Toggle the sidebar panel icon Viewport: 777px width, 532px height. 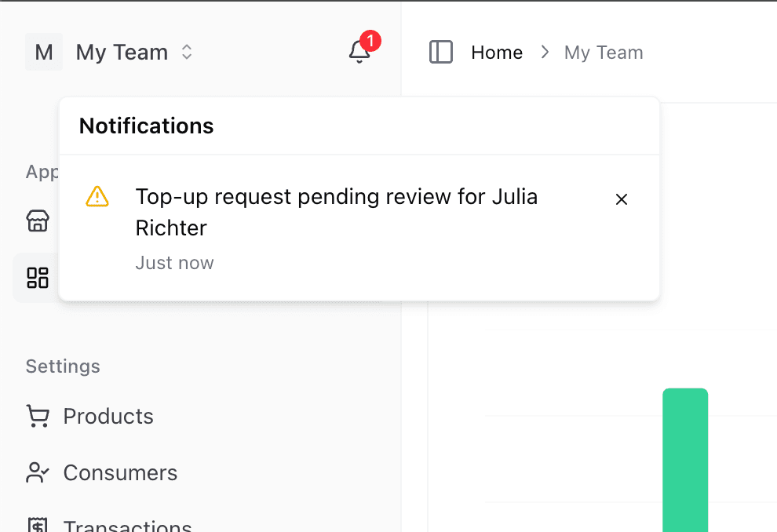[441, 53]
